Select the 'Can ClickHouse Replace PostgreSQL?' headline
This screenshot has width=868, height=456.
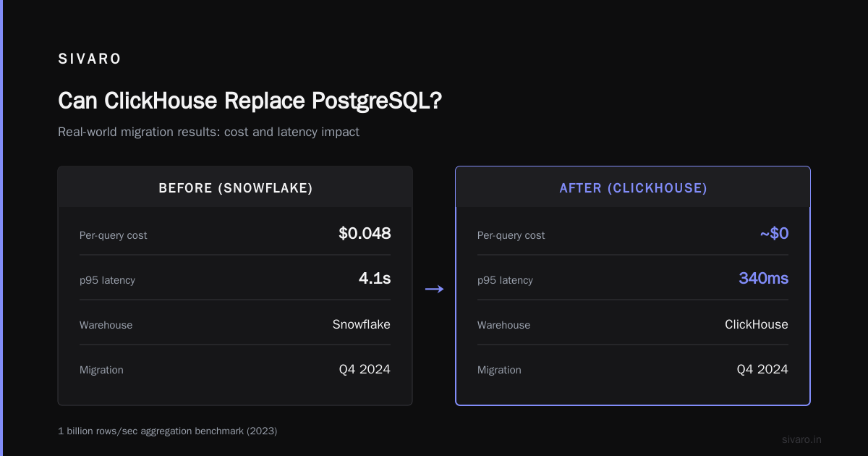tap(250, 101)
